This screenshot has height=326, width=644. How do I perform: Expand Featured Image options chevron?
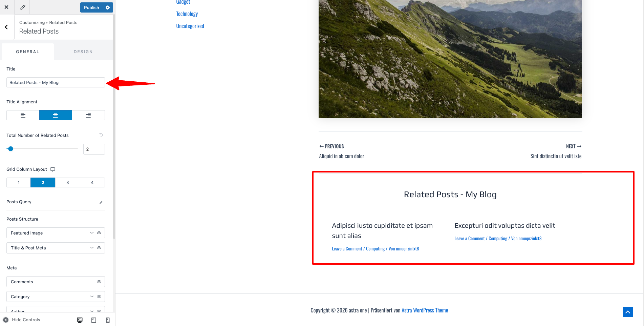point(92,233)
